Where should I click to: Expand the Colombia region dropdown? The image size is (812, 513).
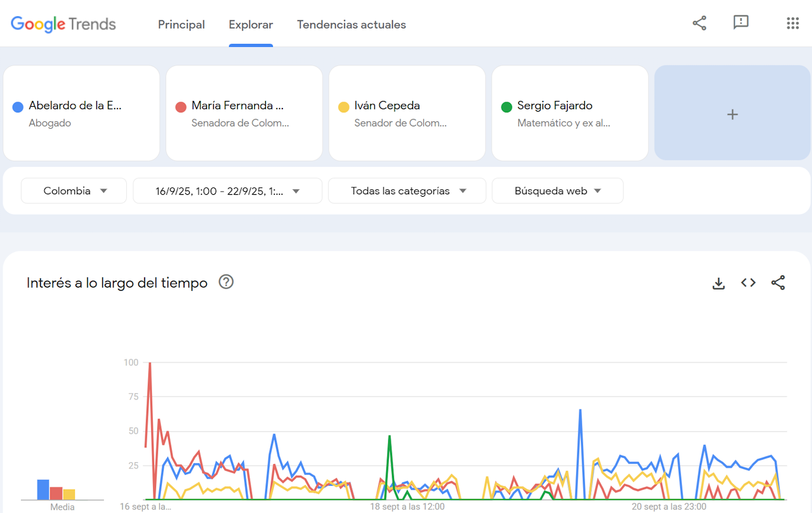74,190
